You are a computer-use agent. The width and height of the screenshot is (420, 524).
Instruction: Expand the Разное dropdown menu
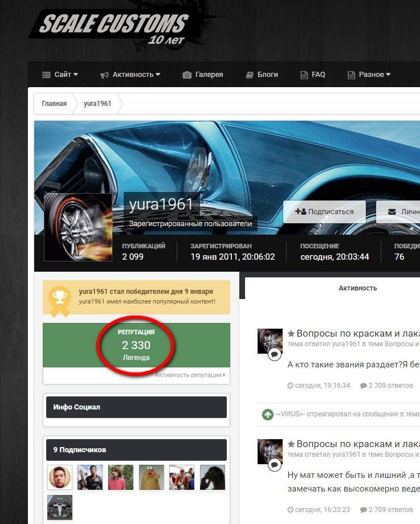[369, 75]
